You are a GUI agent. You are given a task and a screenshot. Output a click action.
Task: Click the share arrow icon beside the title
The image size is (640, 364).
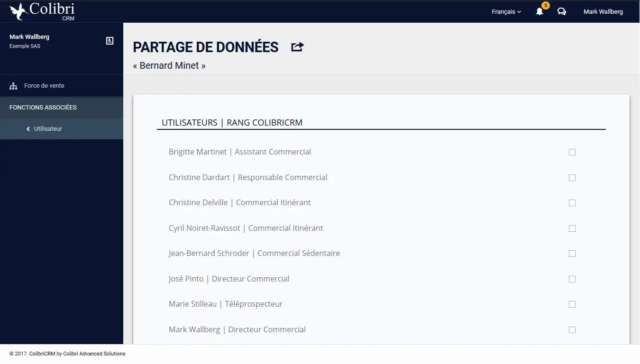pos(297,47)
